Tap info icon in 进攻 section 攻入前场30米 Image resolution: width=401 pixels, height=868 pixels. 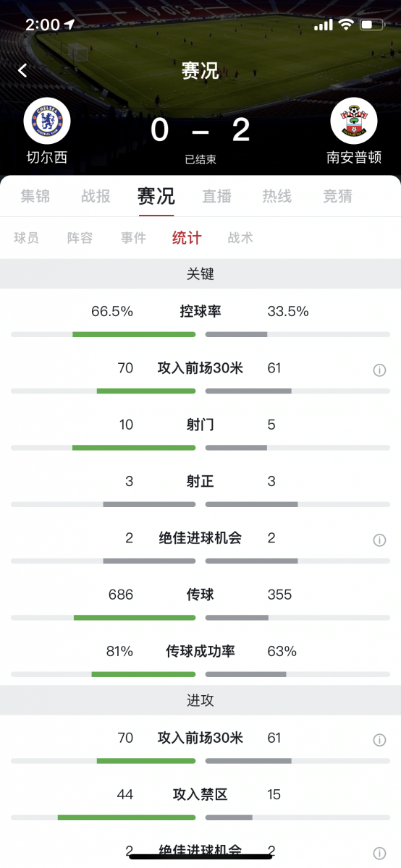379,739
